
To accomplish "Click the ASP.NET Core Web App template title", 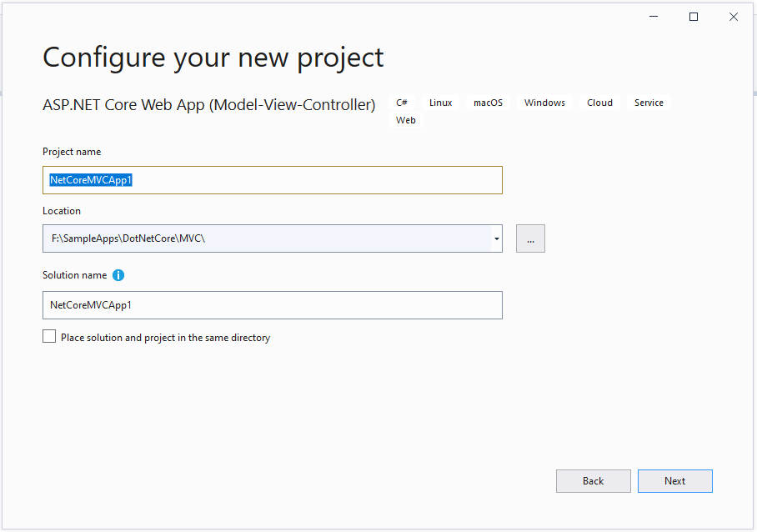I will pyautogui.click(x=209, y=105).
